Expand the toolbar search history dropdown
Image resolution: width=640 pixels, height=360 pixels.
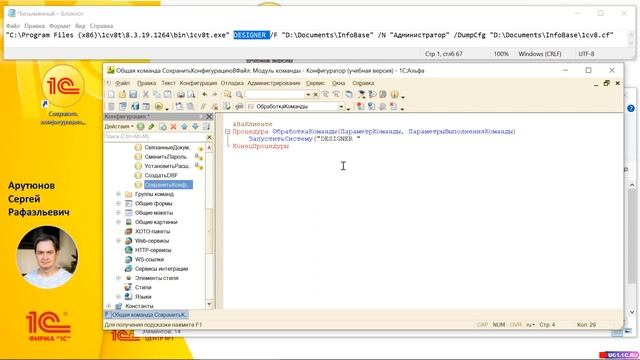308,95
